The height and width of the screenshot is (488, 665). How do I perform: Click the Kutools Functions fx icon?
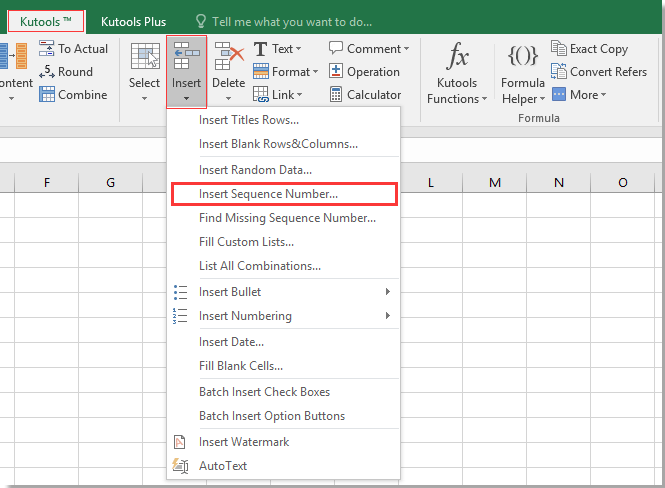(x=457, y=56)
